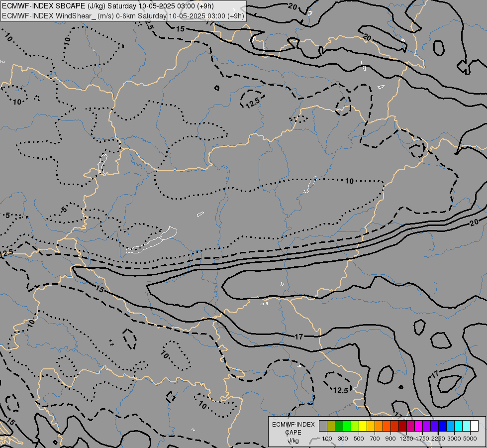Click the bright green swatch right of 300
The width and height of the screenshot is (487, 448).
click(347, 426)
